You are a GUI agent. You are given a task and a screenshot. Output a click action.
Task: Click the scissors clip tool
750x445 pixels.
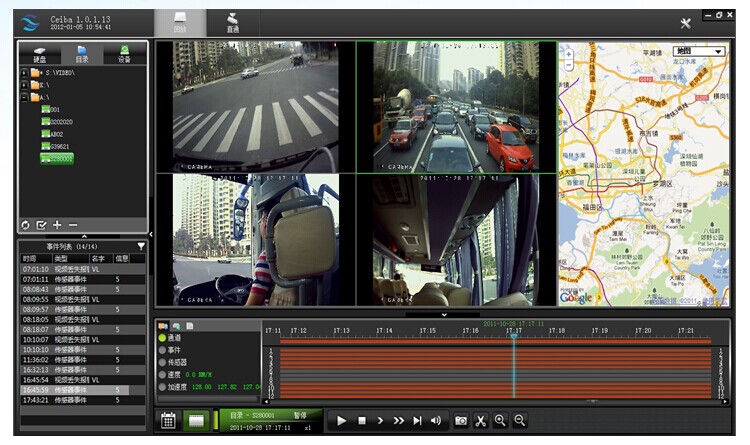[x=480, y=421]
